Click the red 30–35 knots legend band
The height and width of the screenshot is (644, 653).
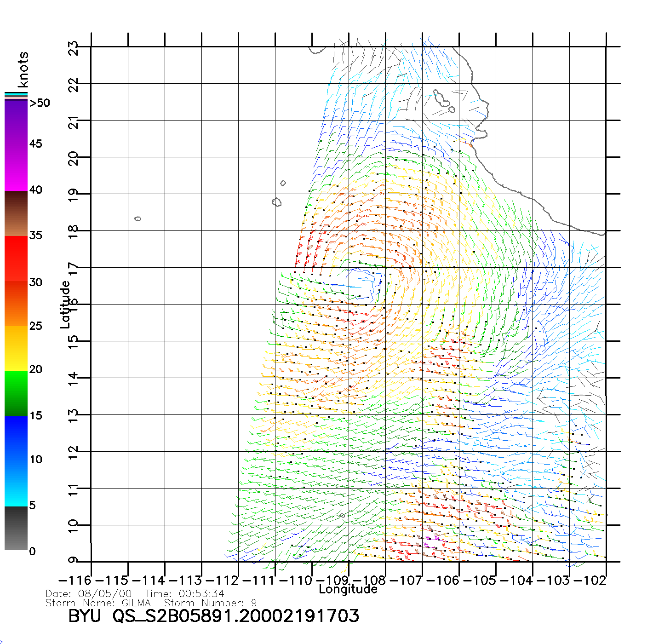pos(16,258)
